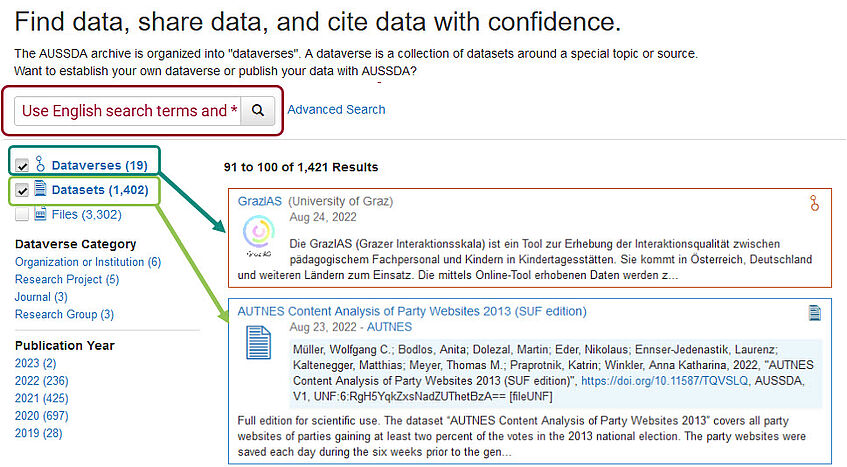The width and height of the screenshot is (847, 467).
Task: Click the large blue document icon of AUTNES dataset
Action: point(258,342)
